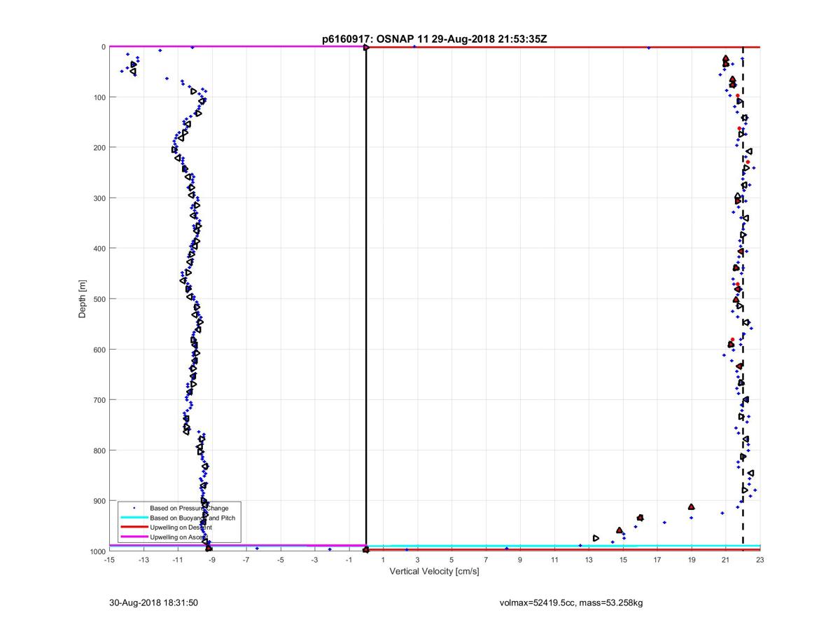Viewport: 840px width, 620px height.
Task: Click the x-axis tick label "-3"
Action: coord(315,560)
